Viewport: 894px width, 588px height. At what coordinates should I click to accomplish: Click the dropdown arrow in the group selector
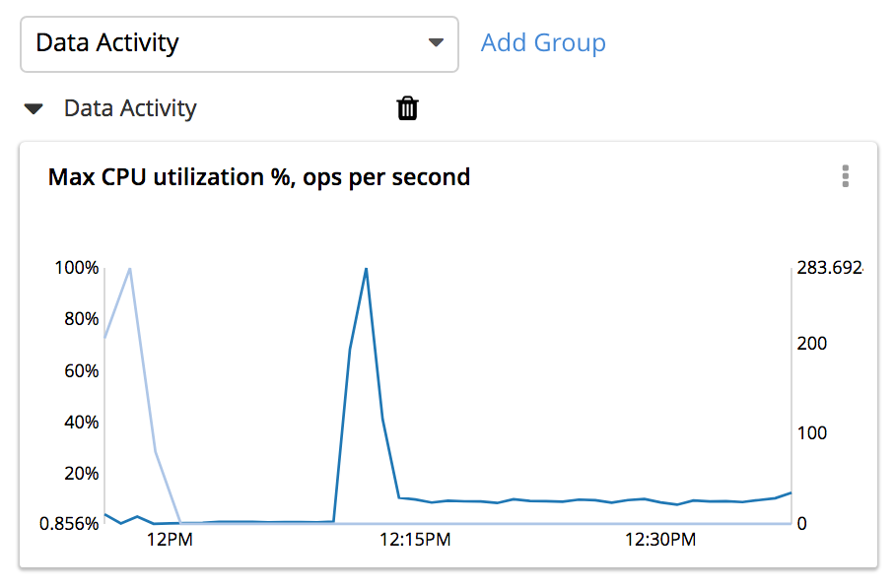pos(436,43)
